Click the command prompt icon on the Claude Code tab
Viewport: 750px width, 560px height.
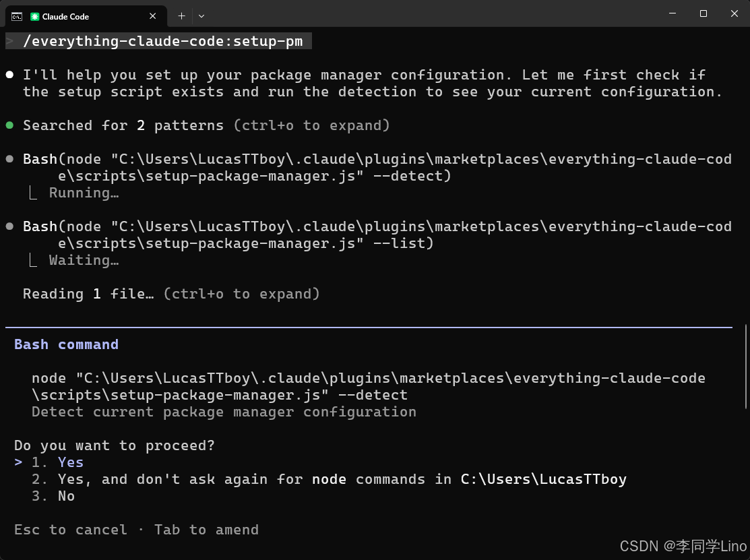[17, 16]
